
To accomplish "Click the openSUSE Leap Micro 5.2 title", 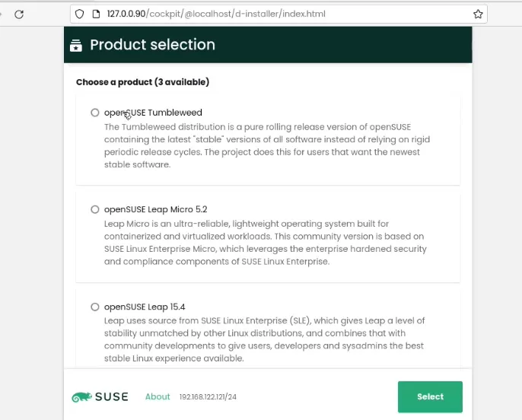I will (155, 209).
